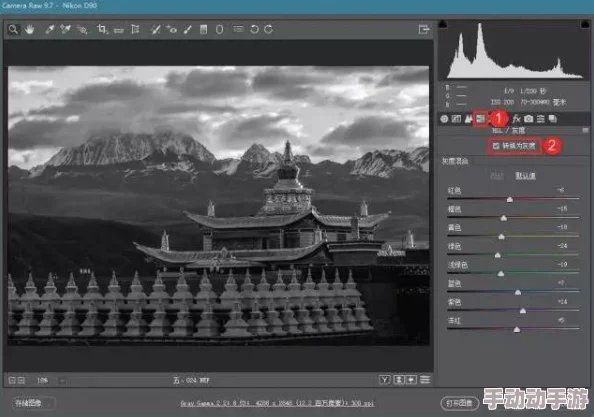Screen dimensions: 594x417
Task: Toggle shadow clipping warning on histogram
Action: pyautogui.click(x=442, y=25)
